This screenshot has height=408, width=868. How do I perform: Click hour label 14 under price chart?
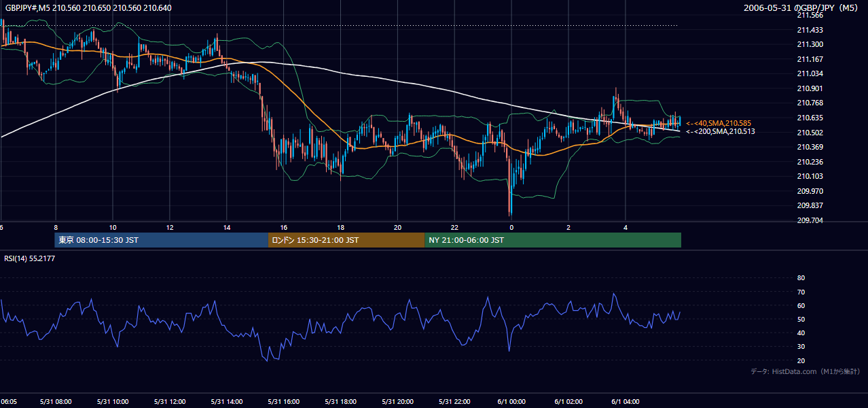227,228
